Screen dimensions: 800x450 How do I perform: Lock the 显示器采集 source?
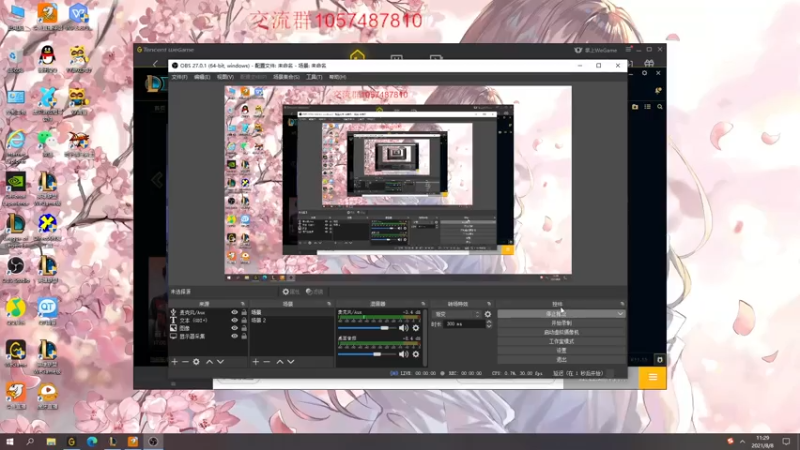[x=244, y=336]
